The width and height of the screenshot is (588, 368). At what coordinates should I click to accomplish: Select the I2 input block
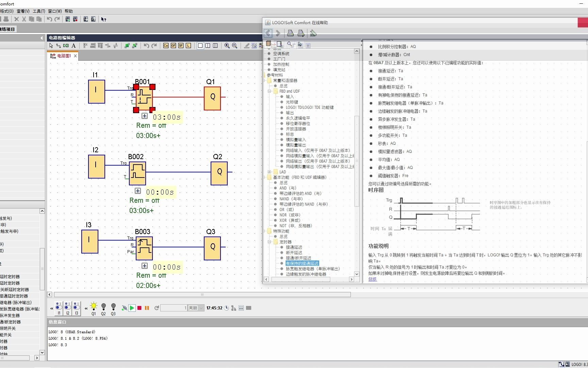pyautogui.click(x=97, y=167)
